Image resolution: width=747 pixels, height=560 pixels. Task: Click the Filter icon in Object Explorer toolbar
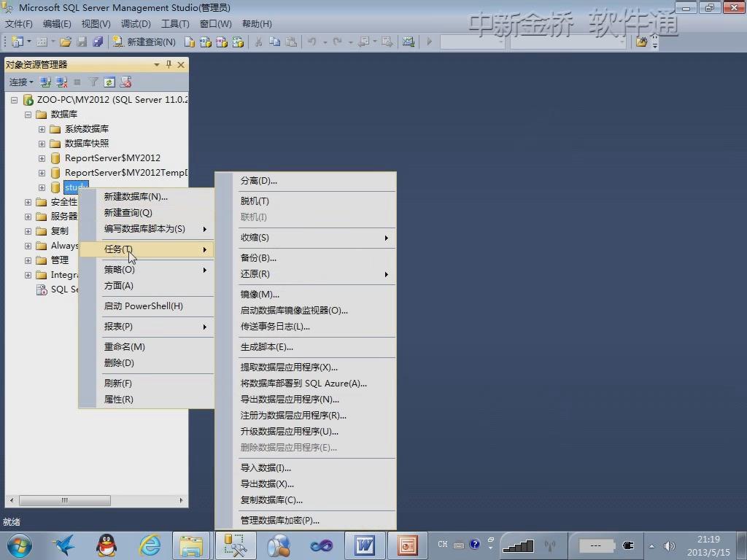(93, 82)
